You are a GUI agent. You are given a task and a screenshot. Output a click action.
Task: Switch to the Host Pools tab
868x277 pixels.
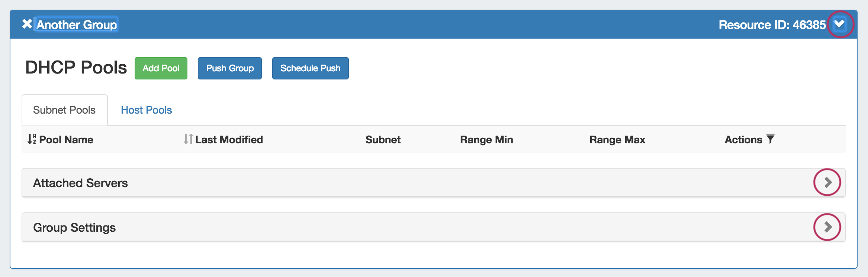click(146, 110)
